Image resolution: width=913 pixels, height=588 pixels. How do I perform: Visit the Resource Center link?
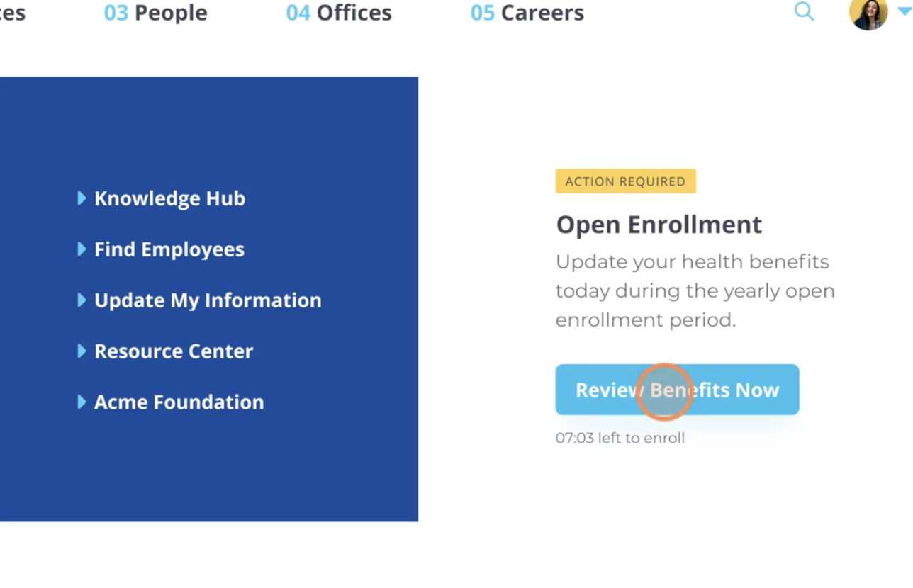coord(174,351)
